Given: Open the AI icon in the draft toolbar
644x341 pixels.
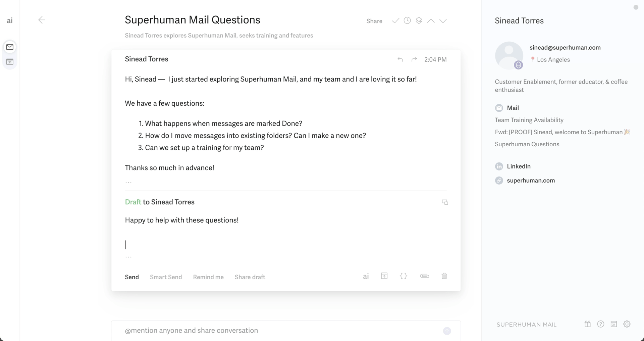Looking at the screenshot, I should pyautogui.click(x=366, y=276).
